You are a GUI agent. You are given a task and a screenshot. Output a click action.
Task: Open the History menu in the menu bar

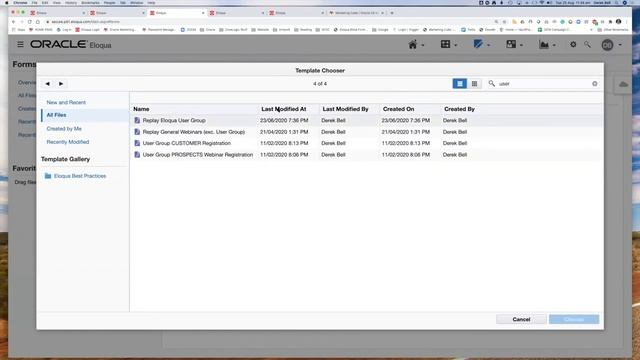tap(71, 2)
